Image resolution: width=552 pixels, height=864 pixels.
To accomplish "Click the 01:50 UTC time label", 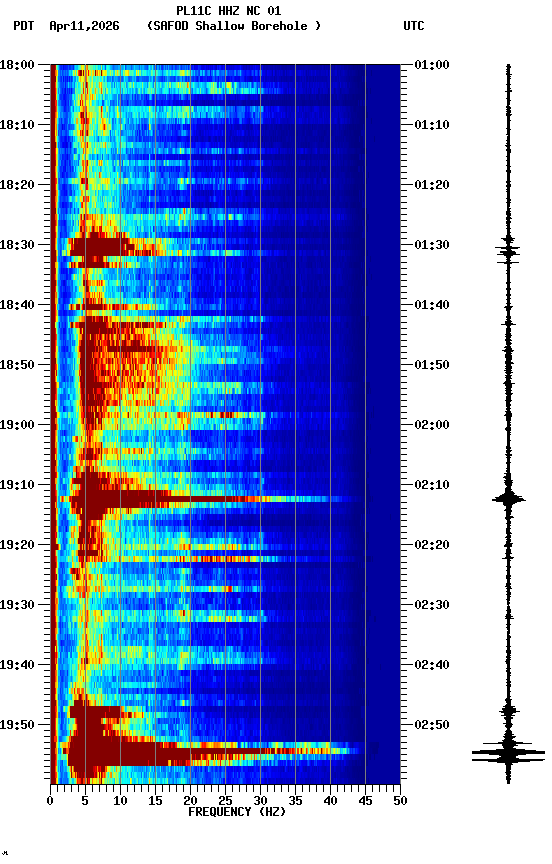I will pyautogui.click(x=432, y=365).
